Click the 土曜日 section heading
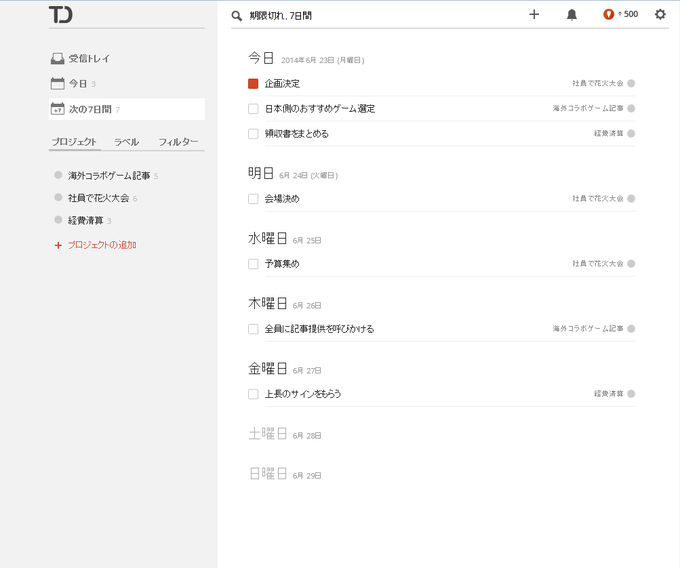The image size is (680, 568). click(268, 434)
